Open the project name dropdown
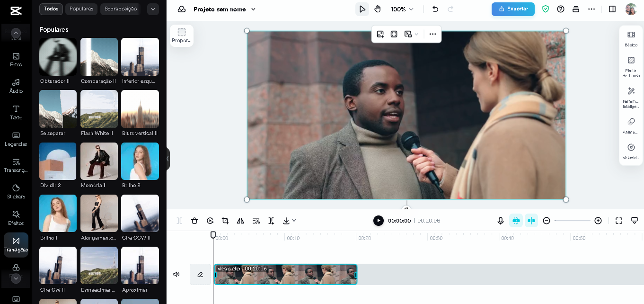644x304 pixels. pos(253,9)
